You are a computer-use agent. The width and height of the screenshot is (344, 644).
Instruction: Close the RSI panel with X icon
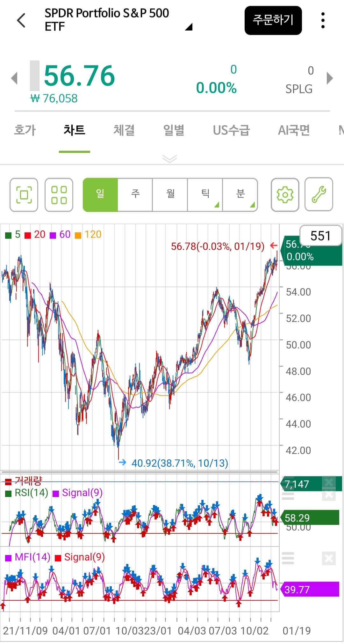pos(329,495)
